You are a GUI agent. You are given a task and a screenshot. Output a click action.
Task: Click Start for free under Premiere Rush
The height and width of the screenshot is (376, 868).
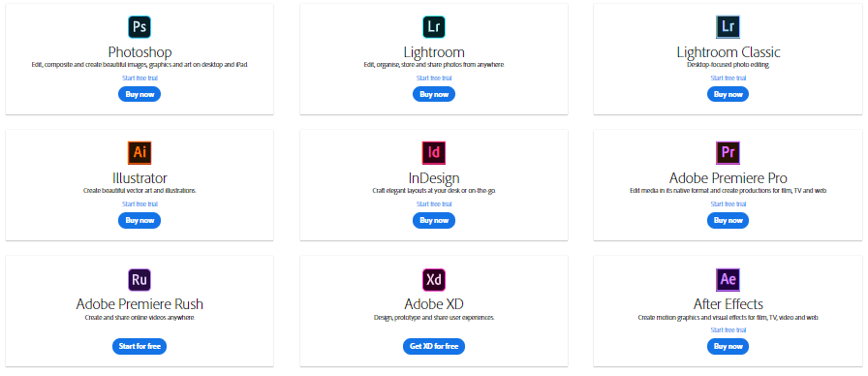[139, 347]
